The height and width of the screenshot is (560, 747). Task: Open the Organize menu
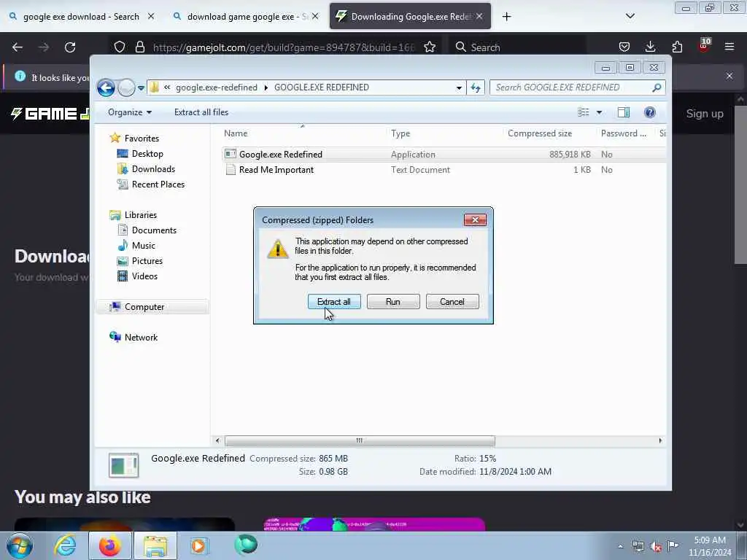click(130, 112)
